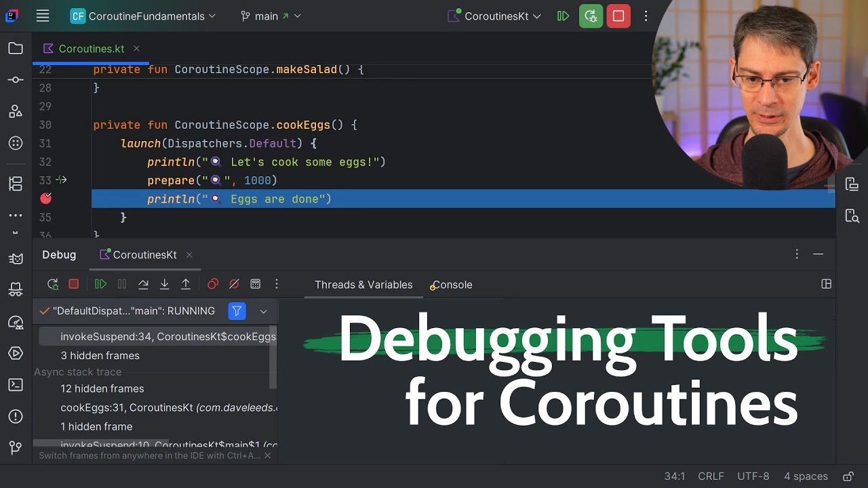868x488 pixels.
Task: Open the Run tool window hexagon icon
Action: click(x=15, y=353)
